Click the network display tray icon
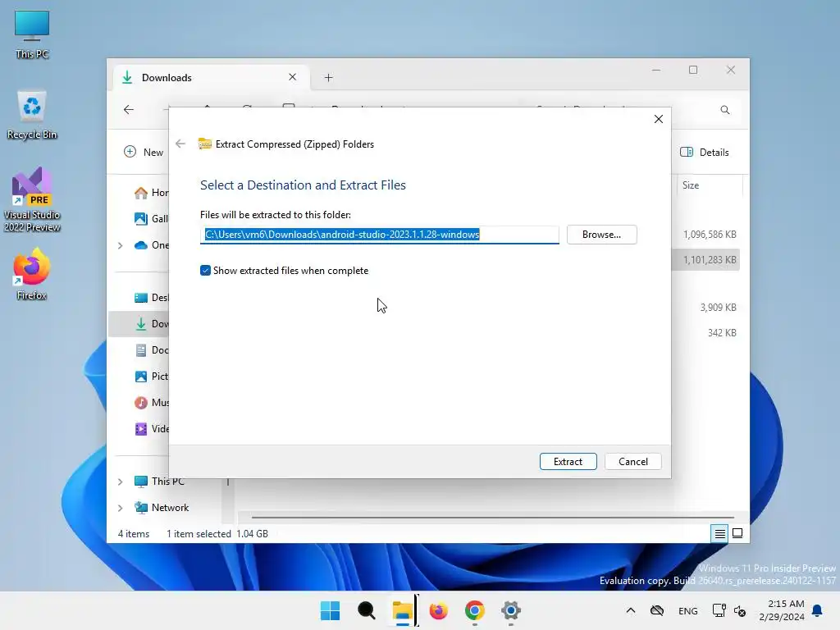The height and width of the screenshot is (630, 840). [719, 610]
